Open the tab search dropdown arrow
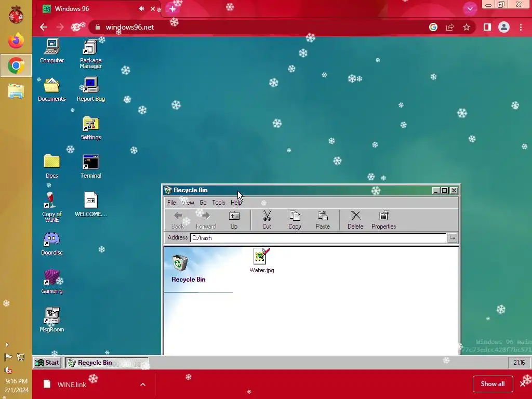Viewport: 532px width, 399px height. pos(470,9)
